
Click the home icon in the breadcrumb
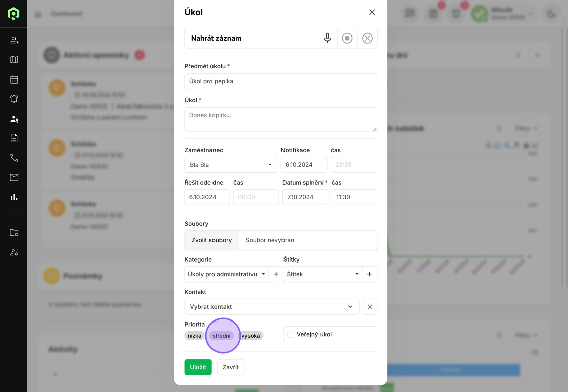click(x=38, y=14)
